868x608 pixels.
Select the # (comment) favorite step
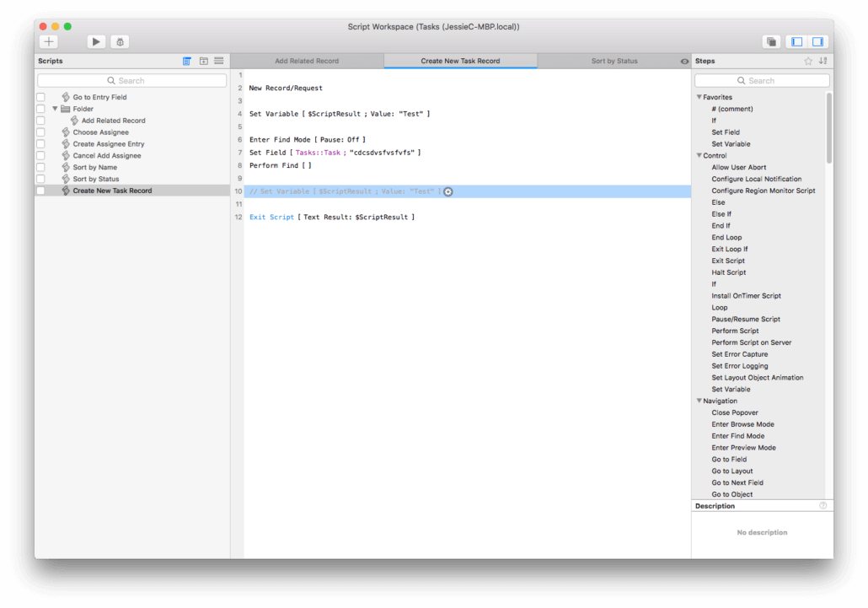[731, 109]
